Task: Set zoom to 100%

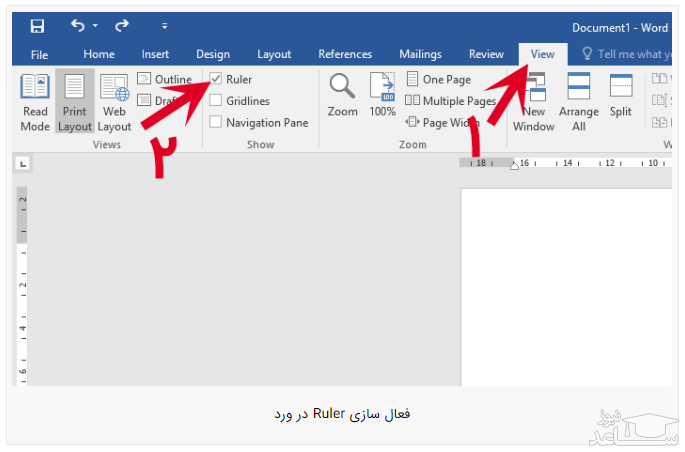Action: point(383,96)
